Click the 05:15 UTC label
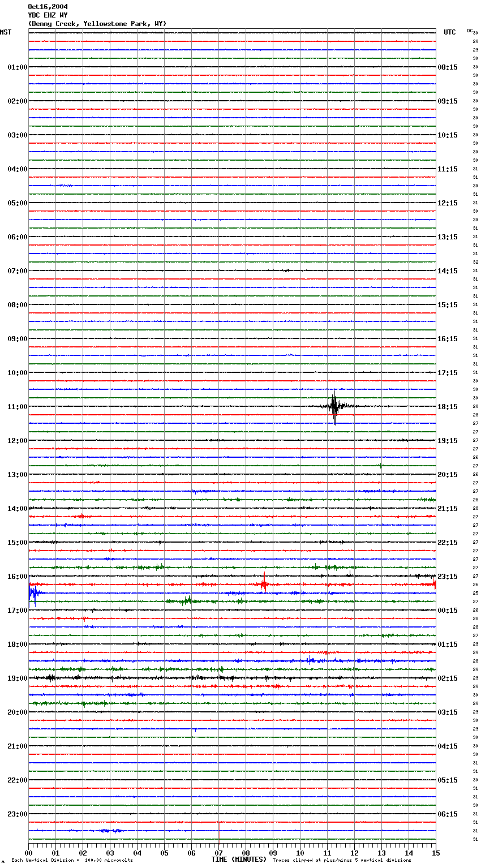 (x=448, y=780)
